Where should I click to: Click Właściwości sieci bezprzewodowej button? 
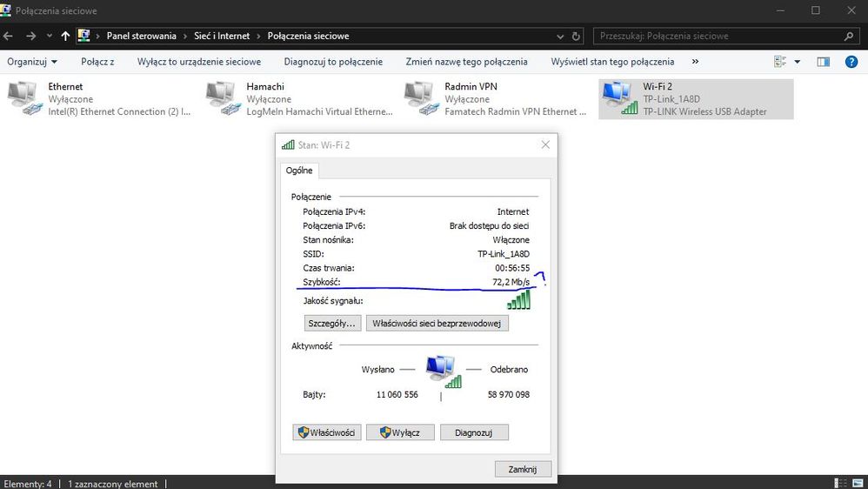(x=437, y=323)
